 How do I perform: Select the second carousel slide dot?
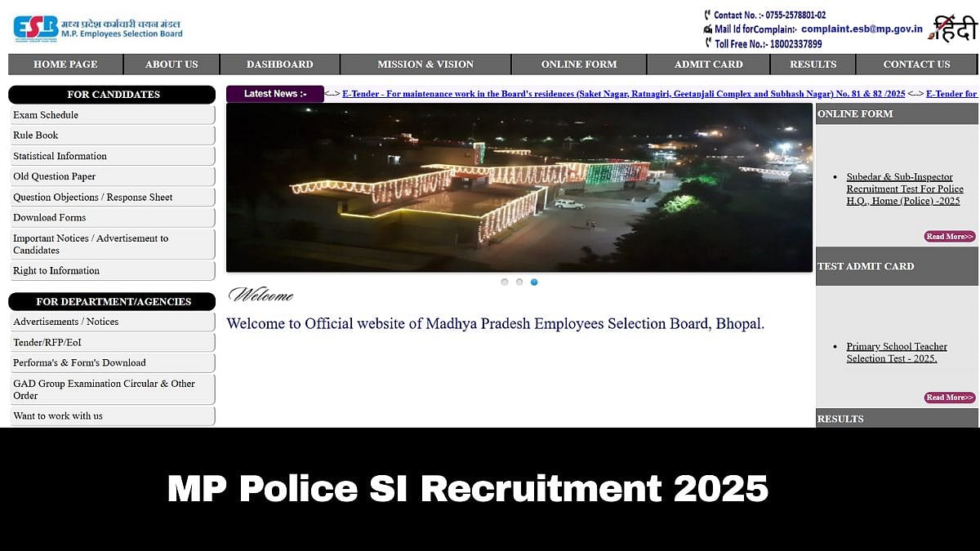click(519, 282)
